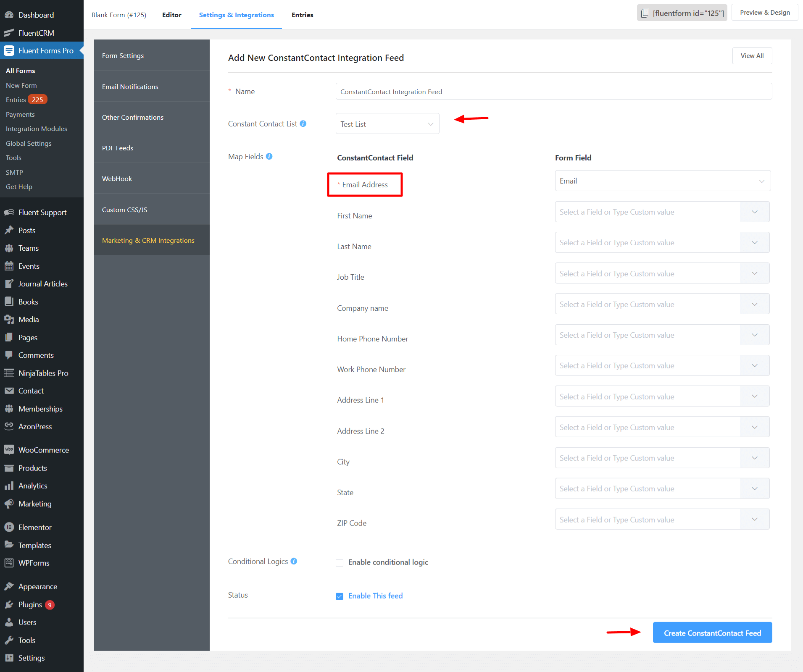803x672 pixels.
Task: Click the Map Fields info icon
Action: pyautogui.click(x=269, y=156)
